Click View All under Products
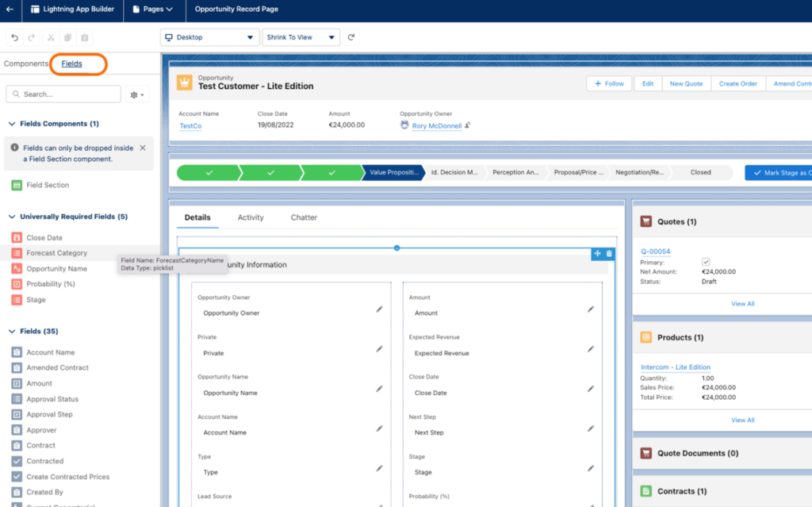Image resolution: width=812 pixels, height=507 pixels. coord(742,420)
